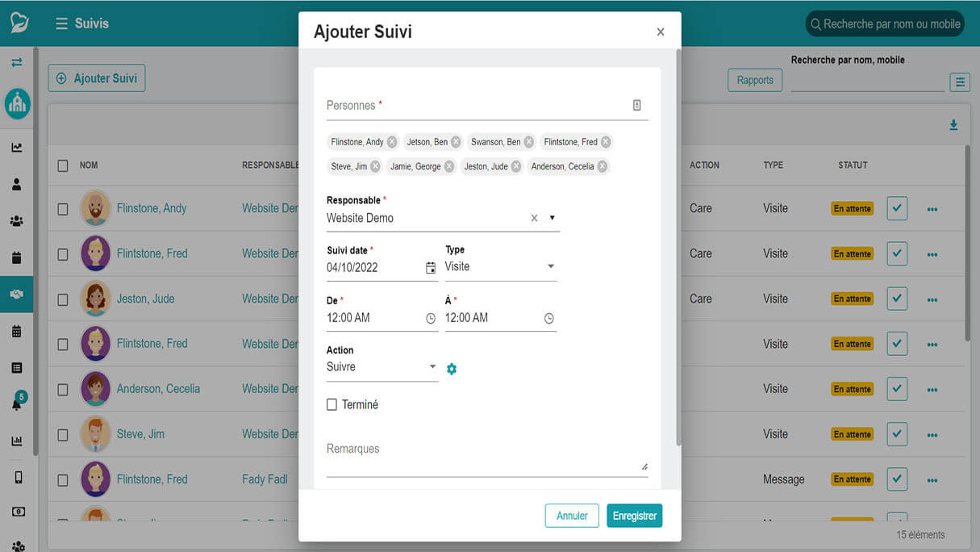The width and height of the screenshot is (980, 552).
Task: Mark Flinstone, Andy row follow-up as done
Action: [897, 208]
